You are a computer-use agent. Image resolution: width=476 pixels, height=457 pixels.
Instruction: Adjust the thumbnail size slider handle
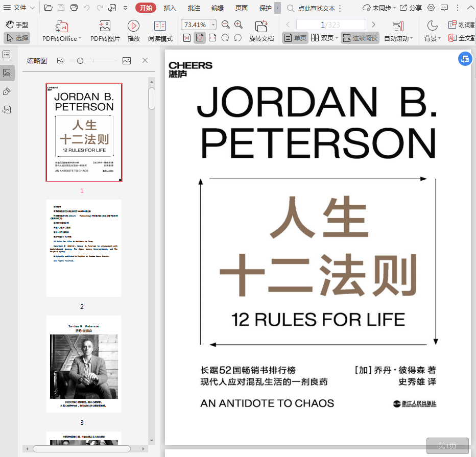[80, 61]
